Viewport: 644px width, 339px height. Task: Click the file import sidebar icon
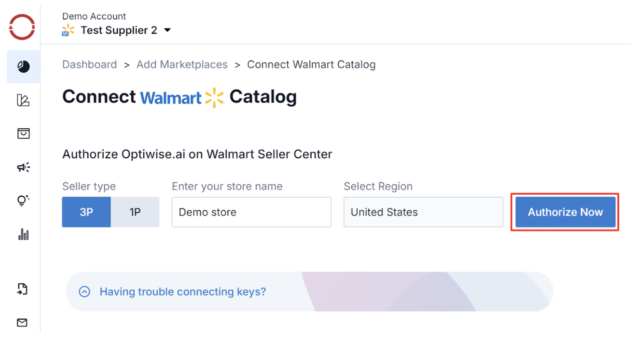[x=22, y=289]
